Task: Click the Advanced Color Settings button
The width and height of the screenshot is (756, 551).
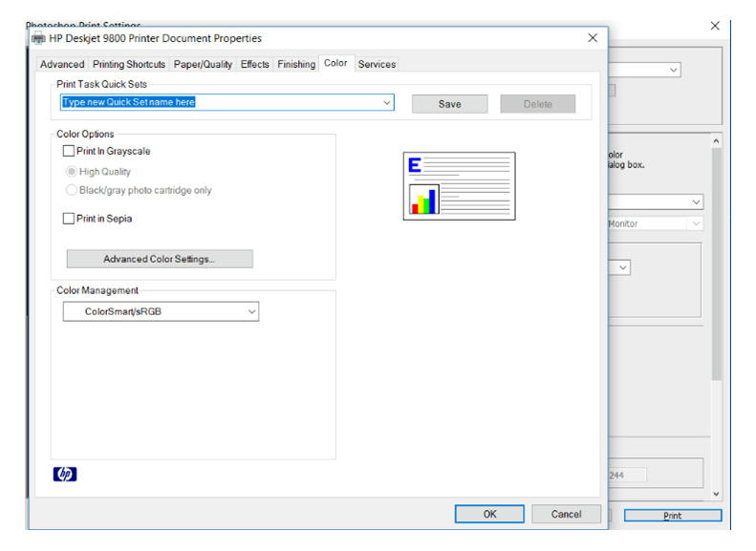Action: coord(160,259)
